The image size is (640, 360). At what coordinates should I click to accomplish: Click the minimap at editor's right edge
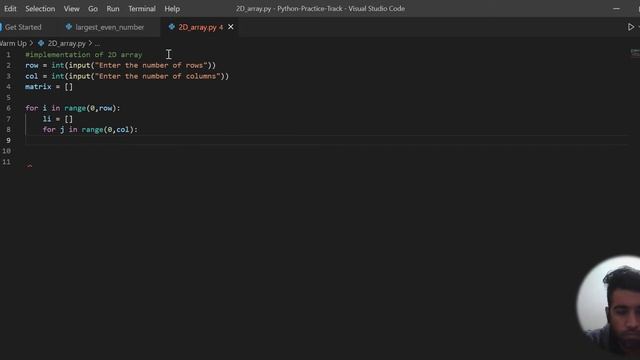point(635,53)
